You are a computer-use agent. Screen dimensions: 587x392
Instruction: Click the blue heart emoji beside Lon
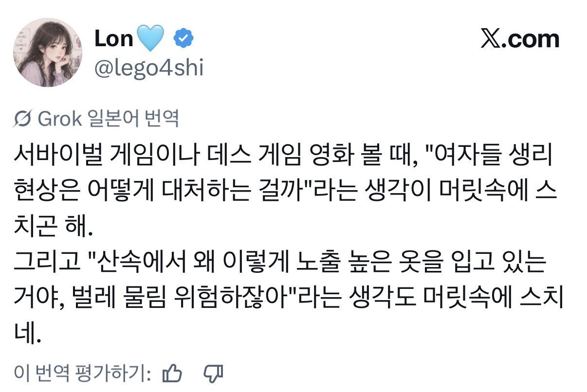pyautogui.click(x=152, y=39)
